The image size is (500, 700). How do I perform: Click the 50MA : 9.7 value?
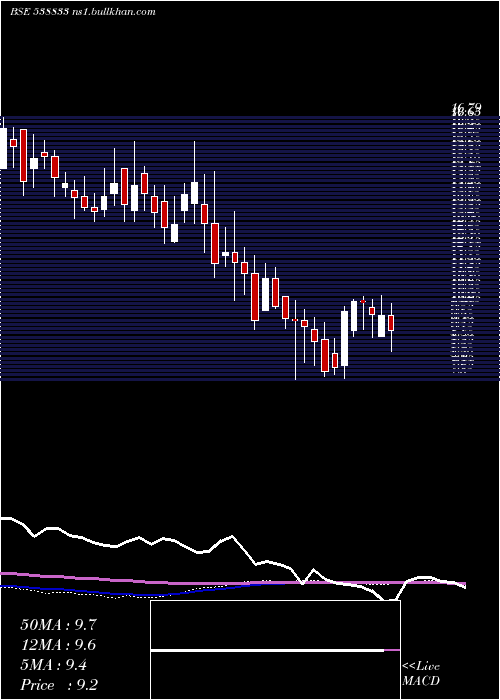58,625
